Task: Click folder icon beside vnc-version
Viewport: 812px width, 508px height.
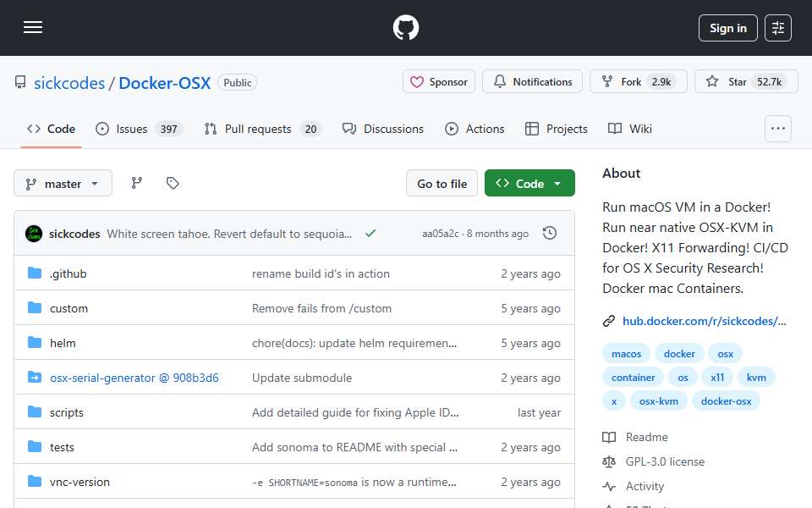Action: coord(35,481)
